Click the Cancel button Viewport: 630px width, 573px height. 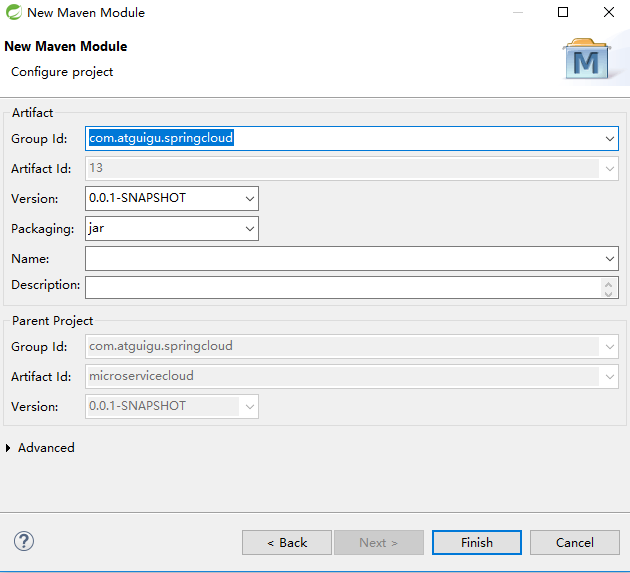(x=575, y=542)
